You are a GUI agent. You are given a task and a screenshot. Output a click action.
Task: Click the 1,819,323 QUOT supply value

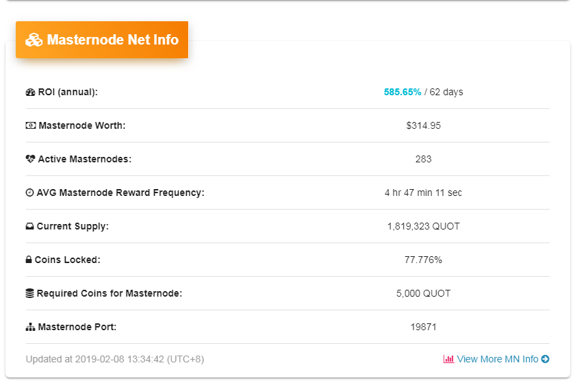click(x=423, y=226)
